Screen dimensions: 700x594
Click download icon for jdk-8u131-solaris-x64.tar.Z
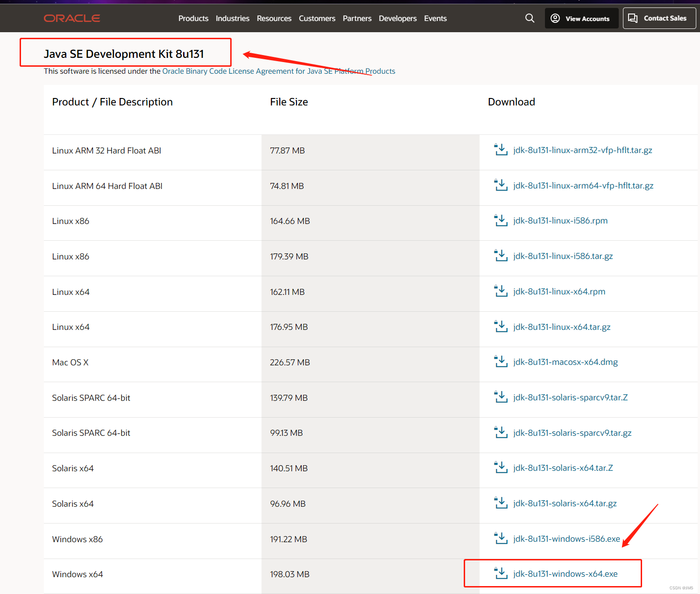coord(501,468)
